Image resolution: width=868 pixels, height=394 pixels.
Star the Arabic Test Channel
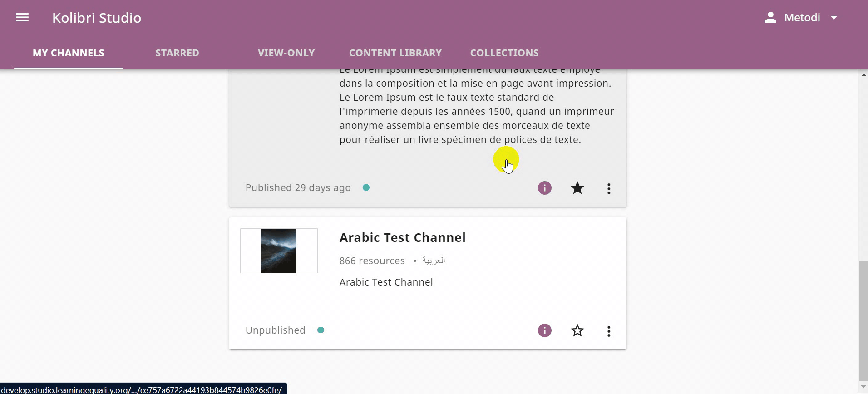[x=577, y=330]
